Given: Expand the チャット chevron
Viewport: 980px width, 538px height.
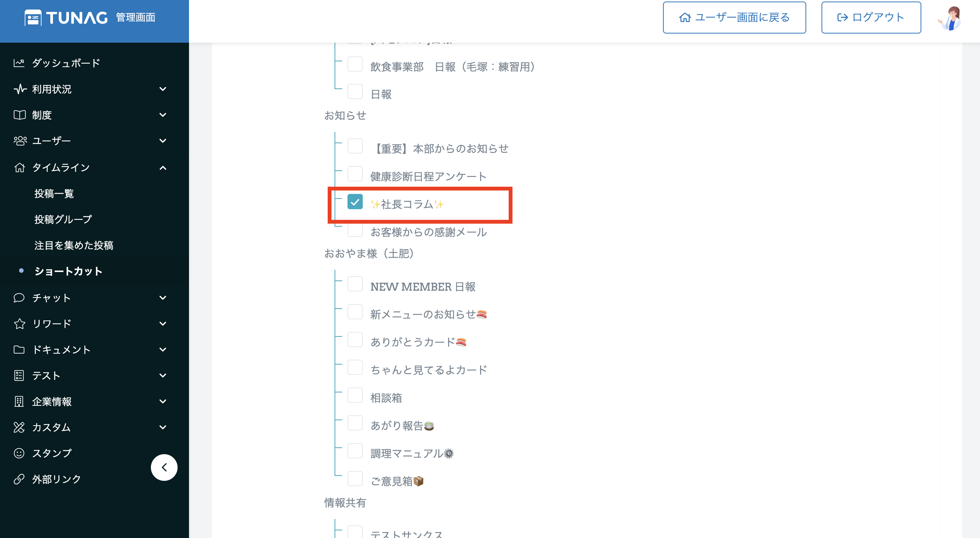Looking at the screenshot, I should tap(163, 298).
